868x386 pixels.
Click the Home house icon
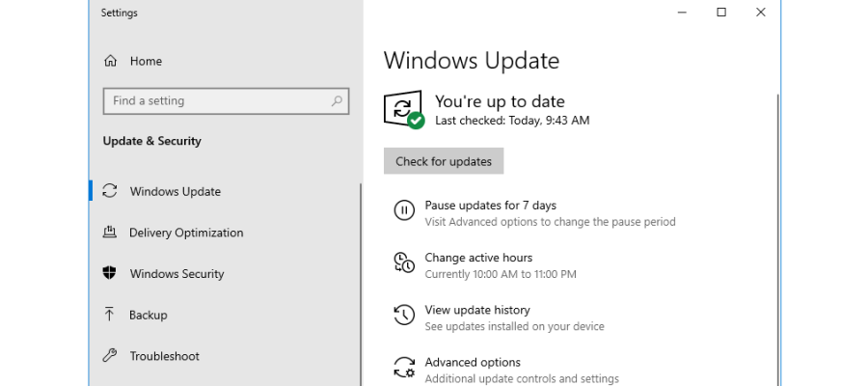[110, 61]
